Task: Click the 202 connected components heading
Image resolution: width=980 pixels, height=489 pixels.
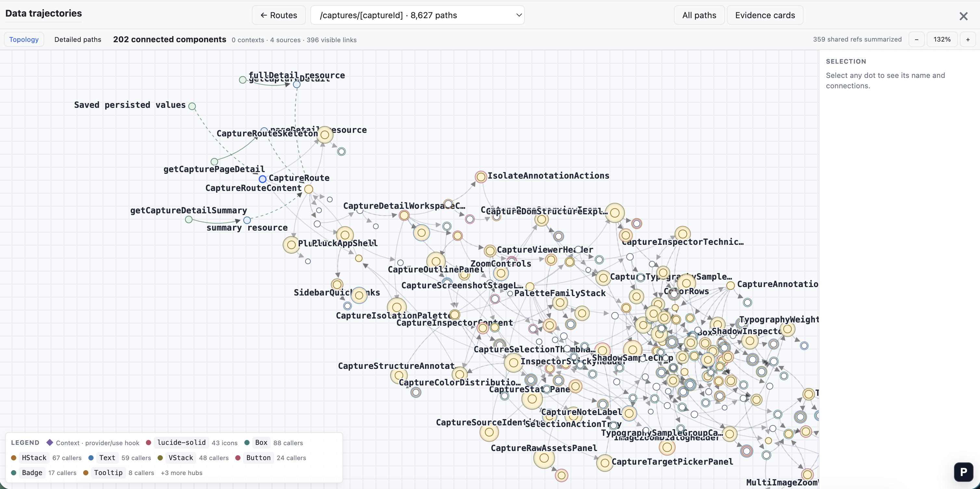Action: click(x=169, y=40)
